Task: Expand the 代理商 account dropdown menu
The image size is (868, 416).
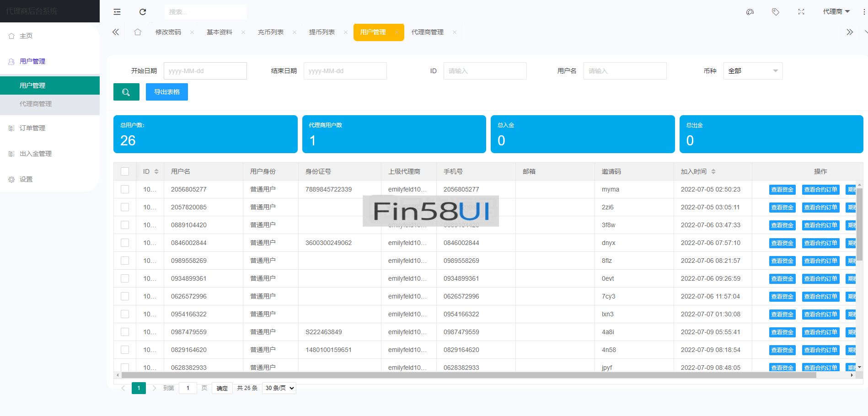Action: [836, 12]
